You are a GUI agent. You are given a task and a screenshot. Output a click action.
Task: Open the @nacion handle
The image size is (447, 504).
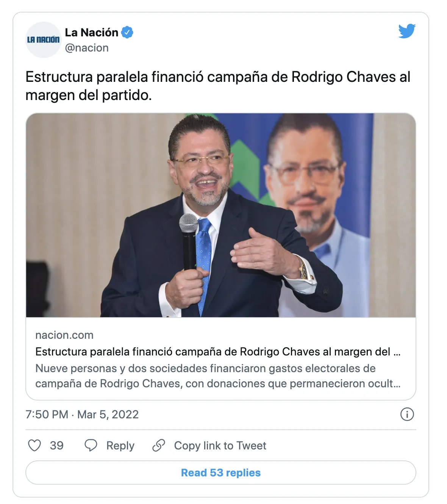coord(87,48)
